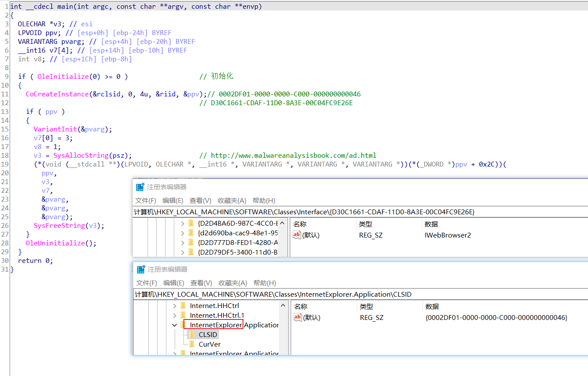Click the regedit icon in the Interface window title
The height and width of the screenshot is (376, 588).
click(x=140, y=187)
